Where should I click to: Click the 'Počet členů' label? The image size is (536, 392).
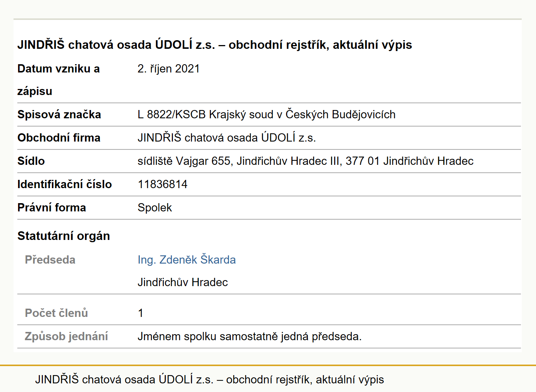[56, 313]
